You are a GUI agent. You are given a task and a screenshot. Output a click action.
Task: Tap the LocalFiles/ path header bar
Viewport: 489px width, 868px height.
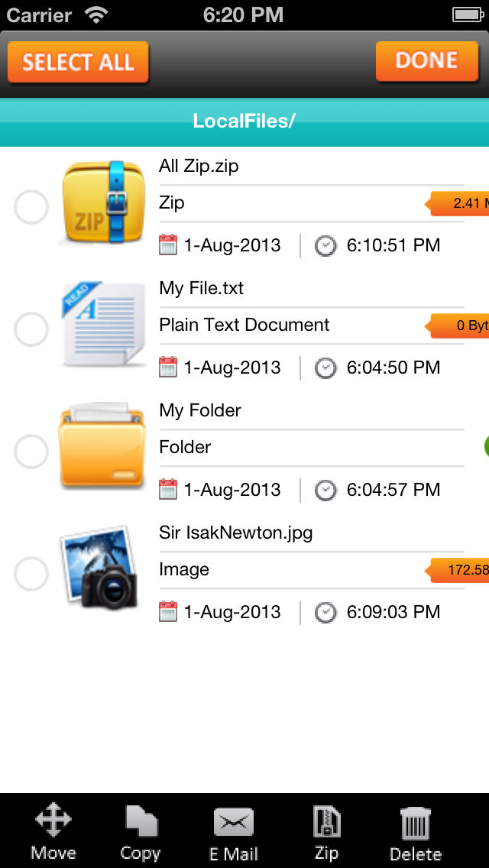click(244, 121)
